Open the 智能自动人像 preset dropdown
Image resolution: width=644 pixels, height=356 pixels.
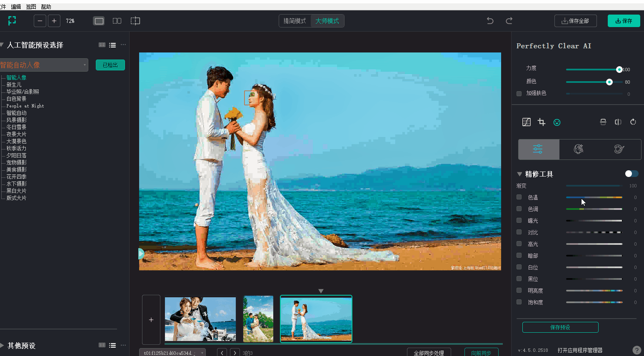[x=44, y=65]
